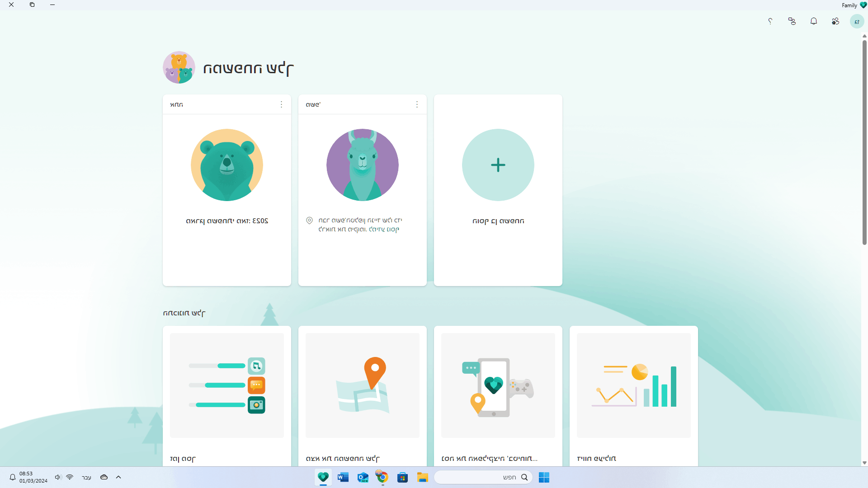Click the account profile avatar circle
868x488 pixels.
click(x=857, y=21)
